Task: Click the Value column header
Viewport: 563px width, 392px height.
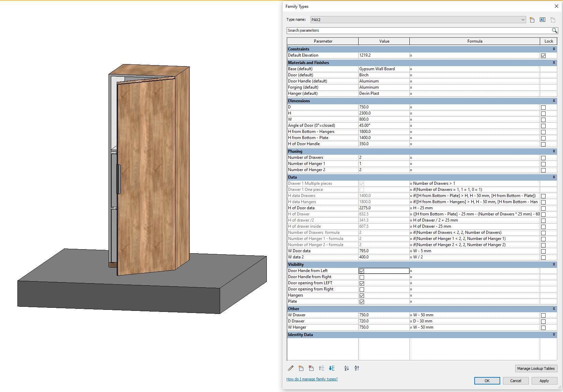Action: pos(384,41)
